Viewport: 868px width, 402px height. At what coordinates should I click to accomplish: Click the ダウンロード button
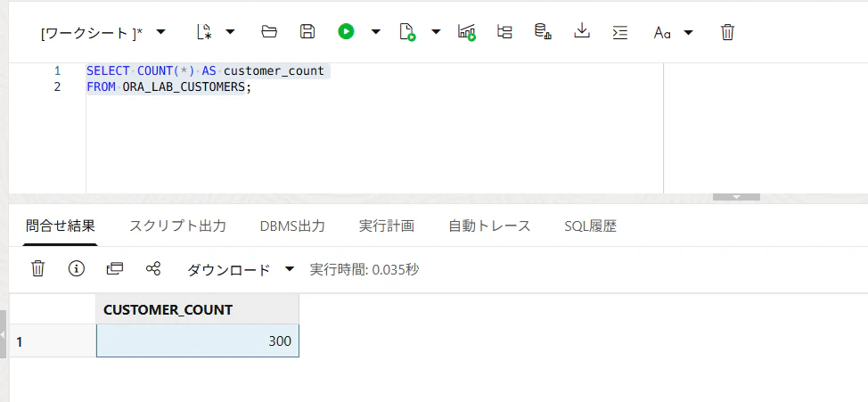pos(229,270)
